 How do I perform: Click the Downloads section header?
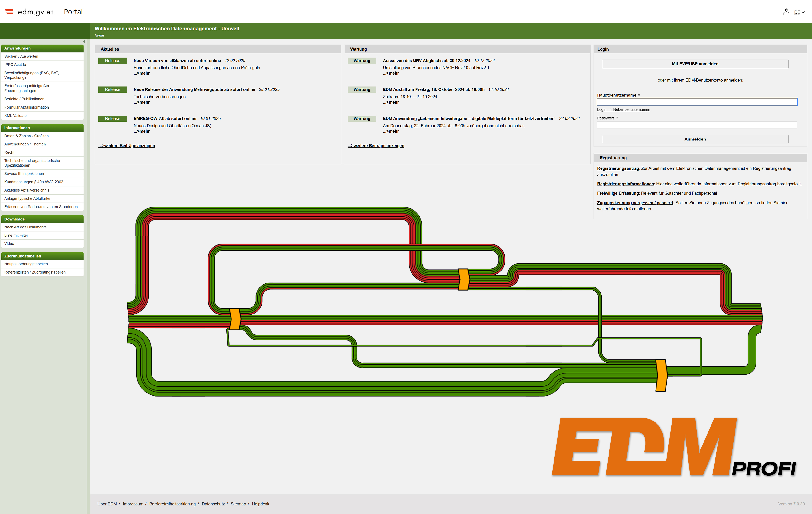coord(42,219)
